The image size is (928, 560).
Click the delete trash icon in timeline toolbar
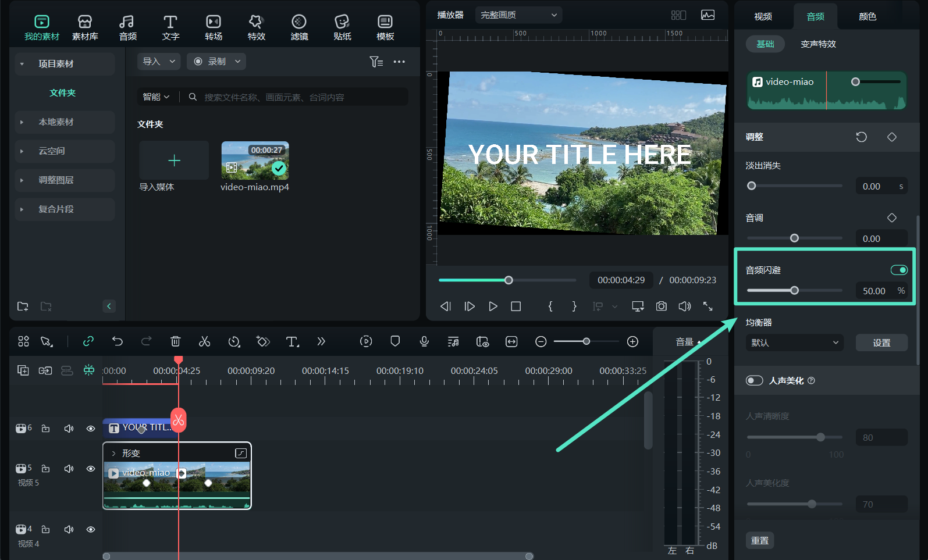tap(175, 341)
